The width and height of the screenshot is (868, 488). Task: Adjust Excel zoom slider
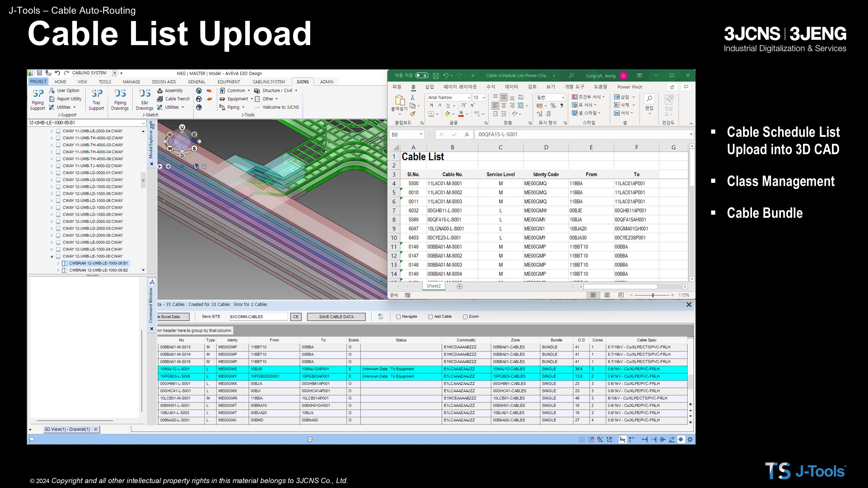(652, 295)
